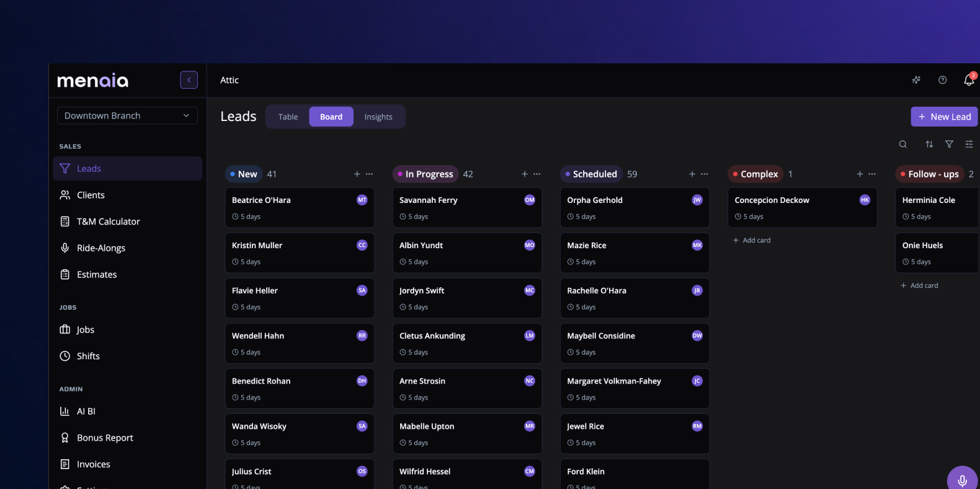Click JW avatar on Orpha Gerhold card
This screenshot has height=489, width=980.
pos(697,200)
